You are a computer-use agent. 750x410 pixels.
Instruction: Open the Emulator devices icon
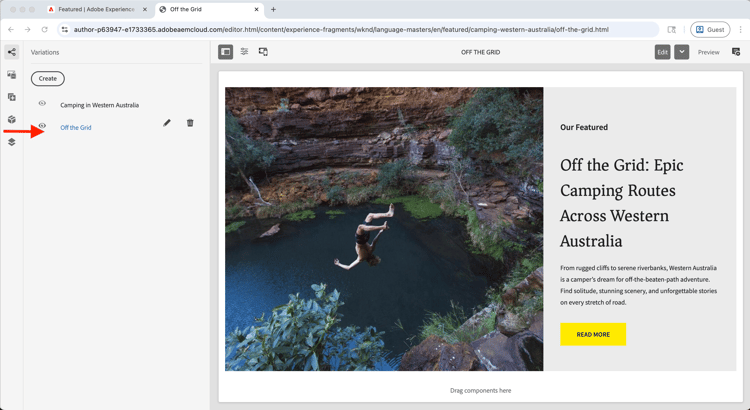[263, 52]
